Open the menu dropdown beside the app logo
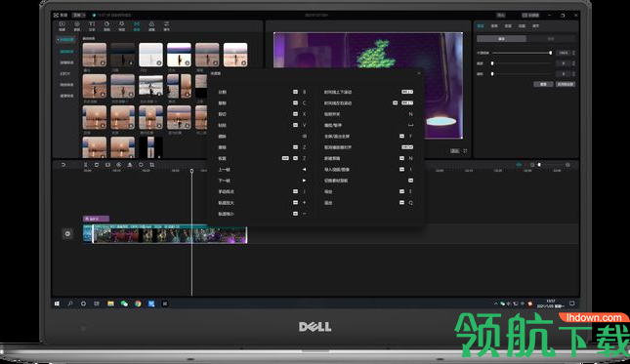 pyautogui.click(x=79, y=15)
